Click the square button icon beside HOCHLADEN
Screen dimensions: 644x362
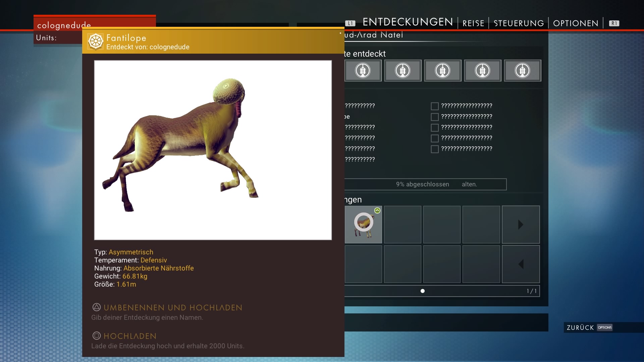(x=97, y=336)
